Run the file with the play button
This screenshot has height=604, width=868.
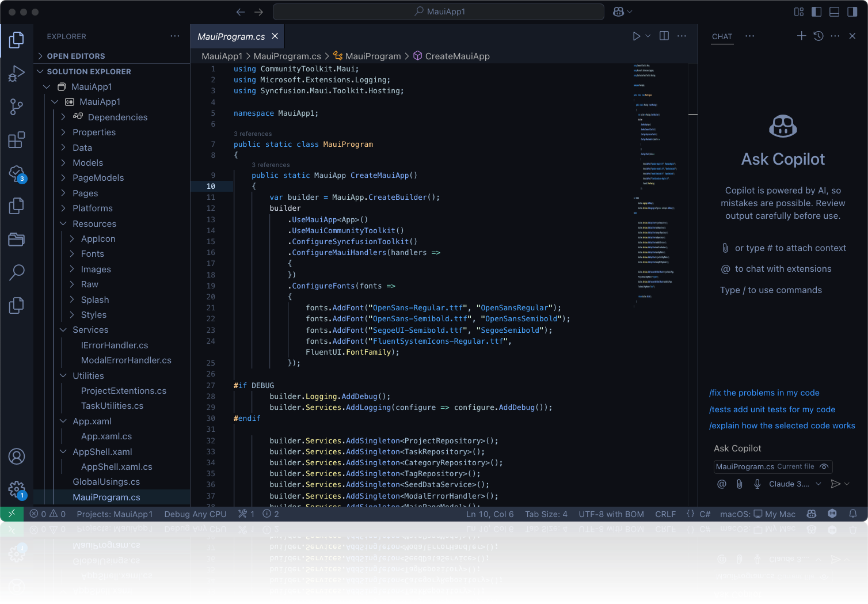(x=636, y=36)
